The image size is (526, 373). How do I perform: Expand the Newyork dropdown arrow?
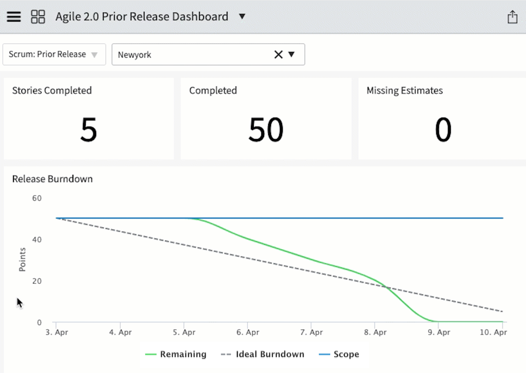click(291, 54)
